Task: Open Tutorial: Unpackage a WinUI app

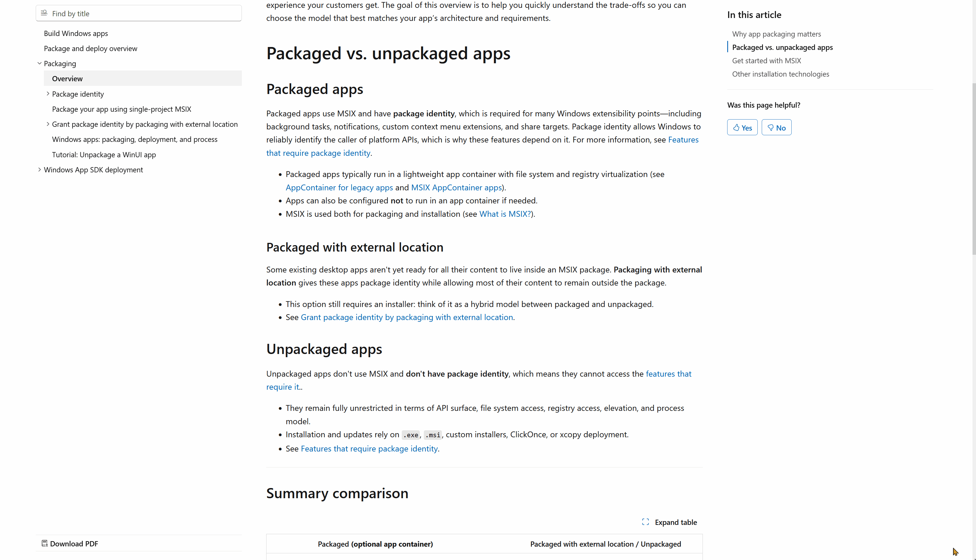Action: click(x=104, y=155)
